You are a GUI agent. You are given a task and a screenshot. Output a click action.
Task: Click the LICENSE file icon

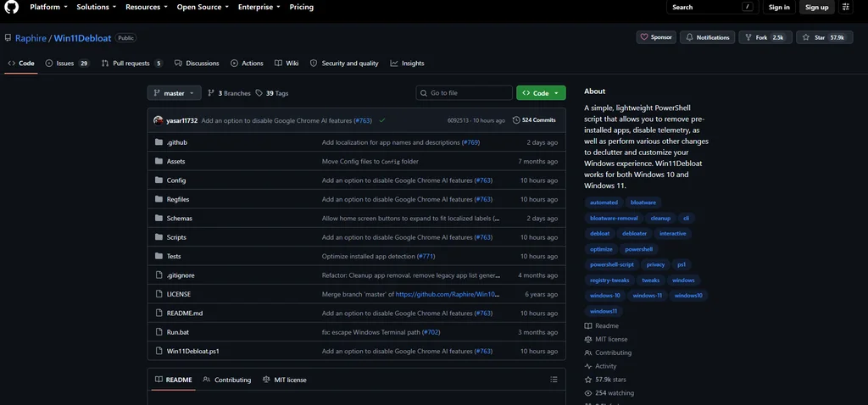click(159, 294)
